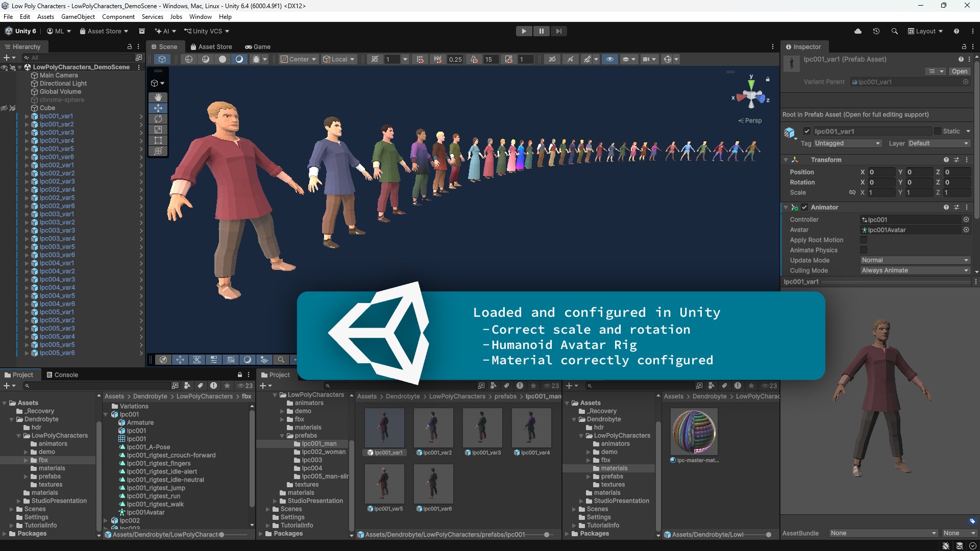This screenshot has height=551, width=980.
Task: Open the Culling Mode dropdown
Action: (x=915, y=270)
